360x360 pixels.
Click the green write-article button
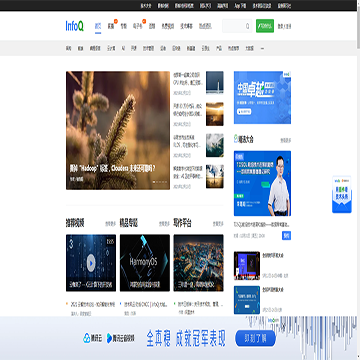pos(265,26)
